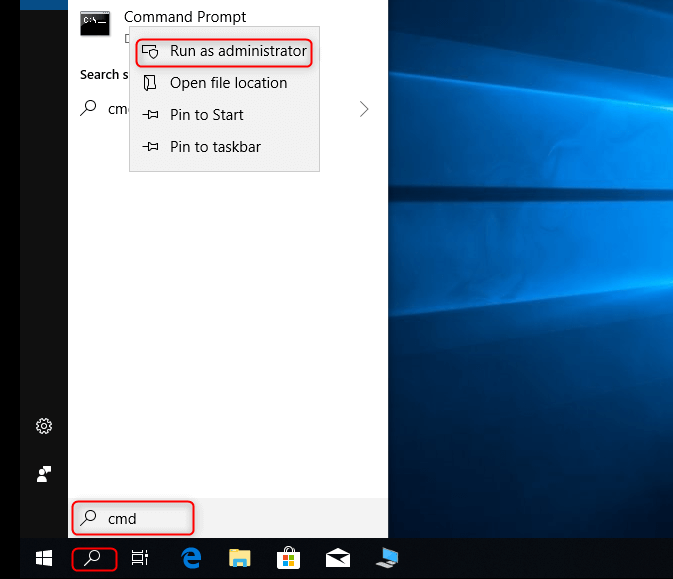Select Run as administrator in context menu
This screenshot has width=673, height=579.
(224, 52)
